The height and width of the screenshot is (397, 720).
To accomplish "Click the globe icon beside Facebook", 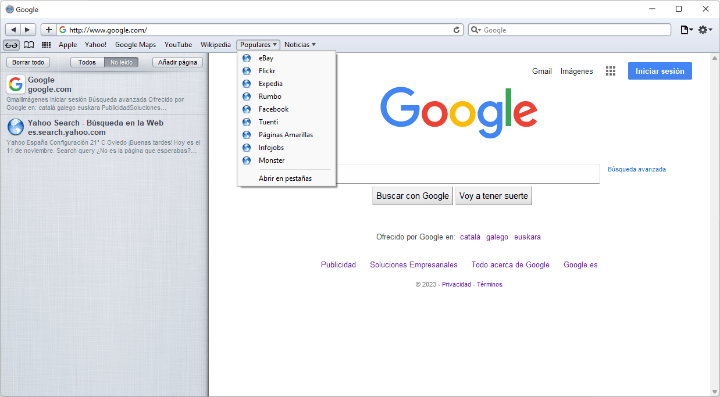I will [247, 109].
